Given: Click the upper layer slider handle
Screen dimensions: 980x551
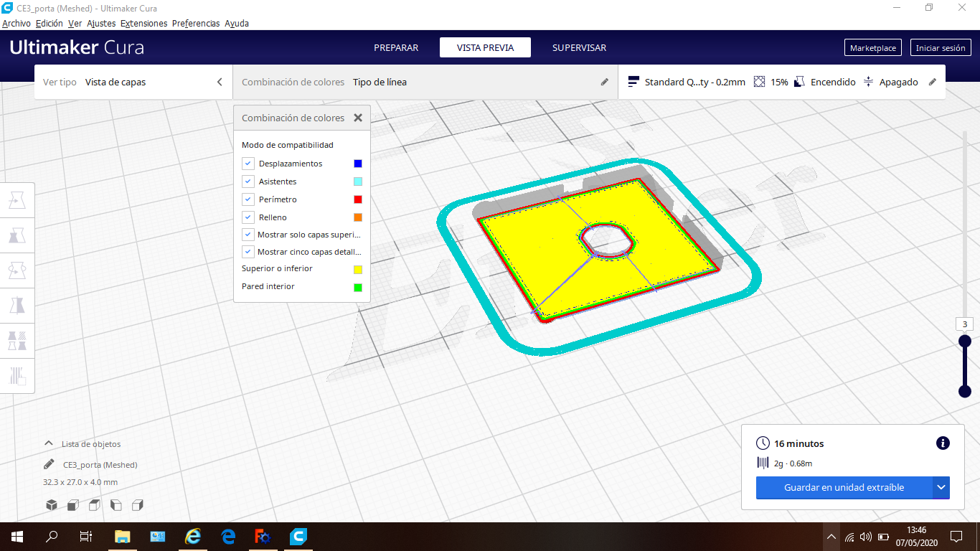Looking at the screenshot, I should [x=965, y=341].
